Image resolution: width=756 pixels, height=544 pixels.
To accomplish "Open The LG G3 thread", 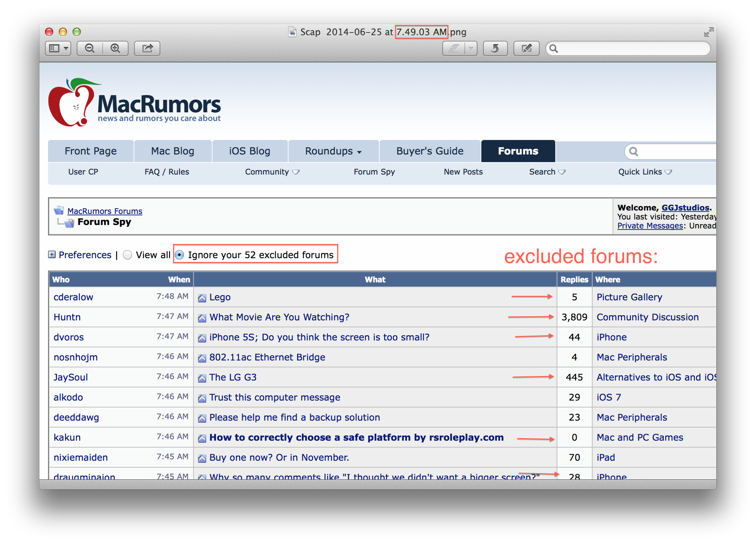I will pos(233,377).
